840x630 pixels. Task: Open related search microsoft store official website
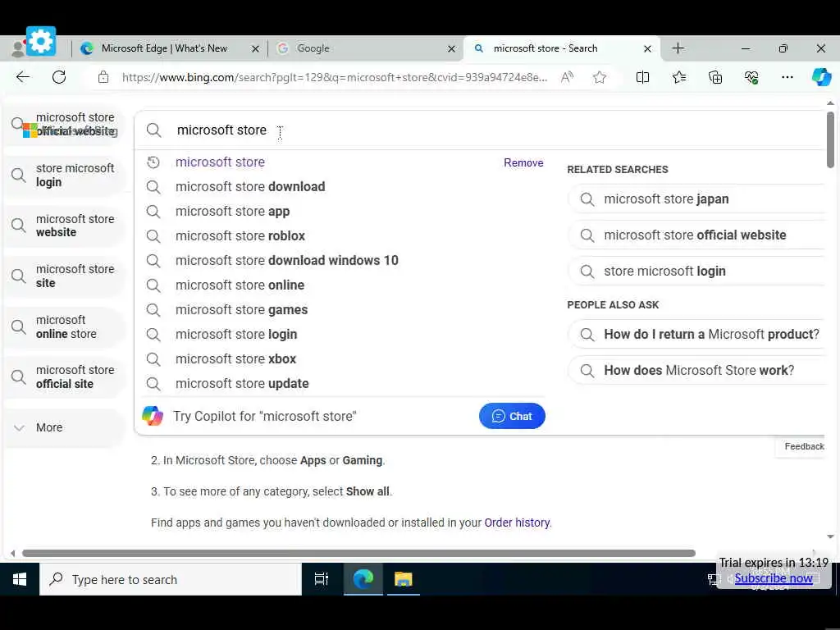(x=696, y=235)
